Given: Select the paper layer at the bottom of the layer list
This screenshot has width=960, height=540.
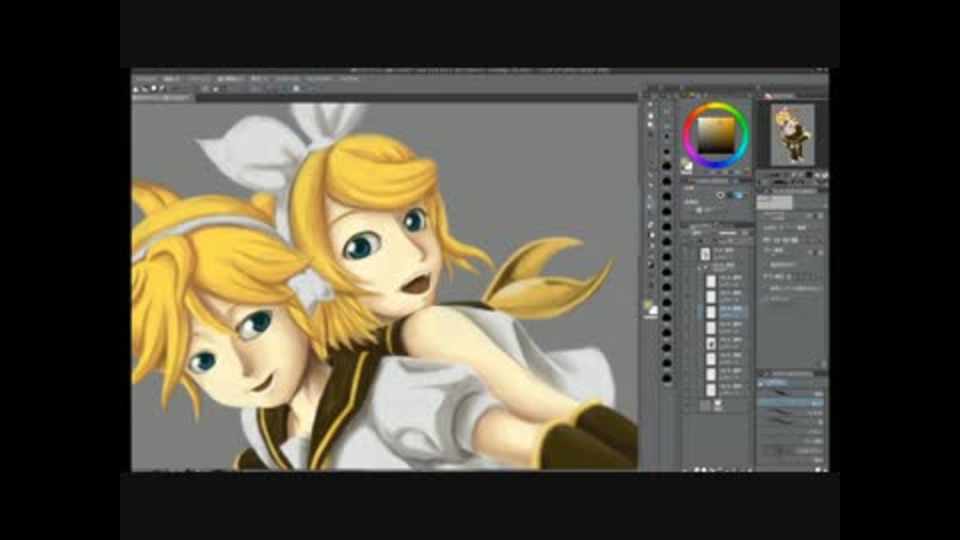Looking at the screenshot, I should pos(719,405).
